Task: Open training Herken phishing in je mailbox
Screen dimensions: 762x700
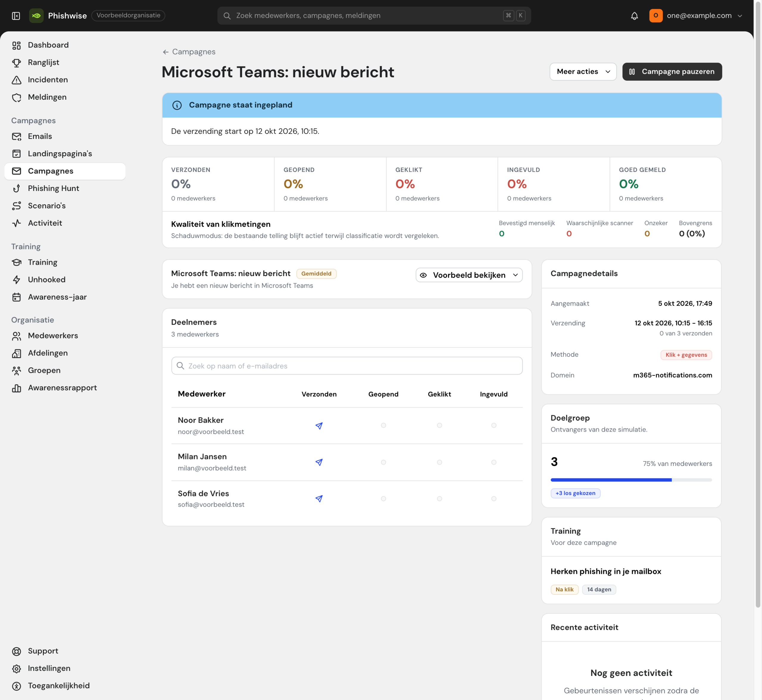Action: pyautogui.click(x=605, y=571)
